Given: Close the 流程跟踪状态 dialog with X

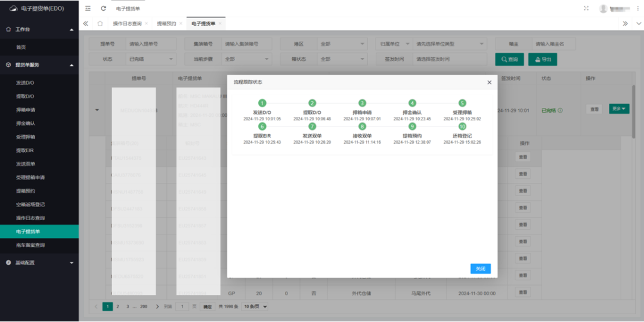Looking at the screenshot, I should pos(490,82).
